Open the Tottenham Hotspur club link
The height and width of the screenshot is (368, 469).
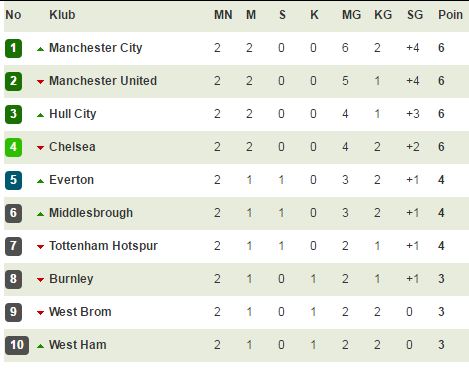103,246
